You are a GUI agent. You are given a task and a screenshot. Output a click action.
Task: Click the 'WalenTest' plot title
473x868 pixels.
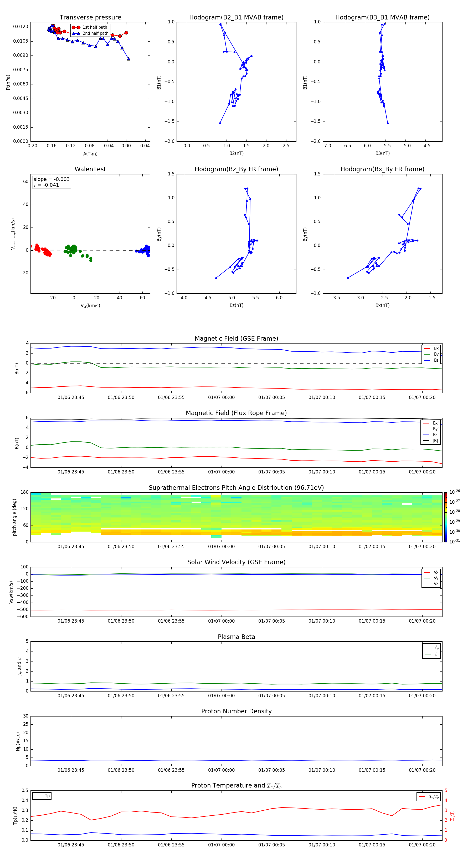90,169
